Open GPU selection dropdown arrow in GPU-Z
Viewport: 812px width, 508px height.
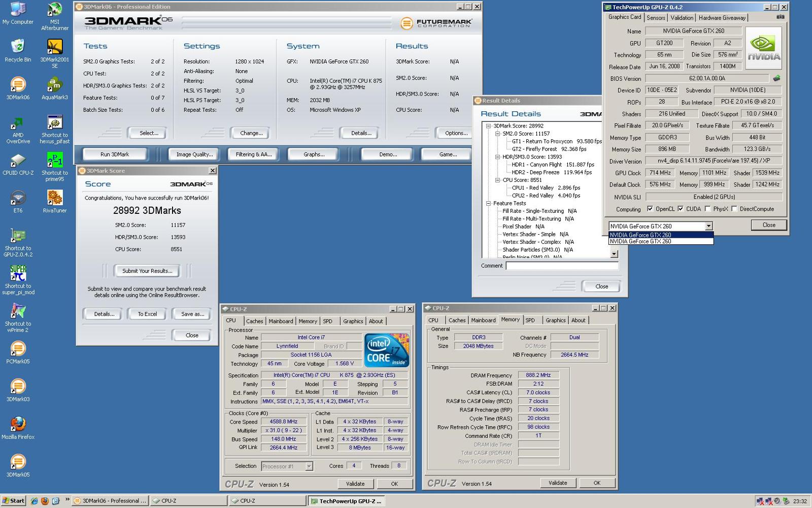point(708,226)
